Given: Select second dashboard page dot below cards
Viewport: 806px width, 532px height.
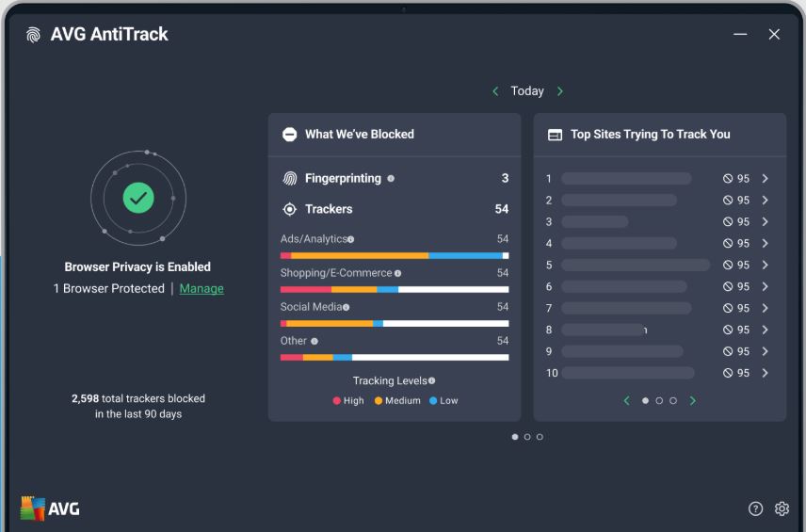Looking at the screenshot, I should click(x=527, y=437).
